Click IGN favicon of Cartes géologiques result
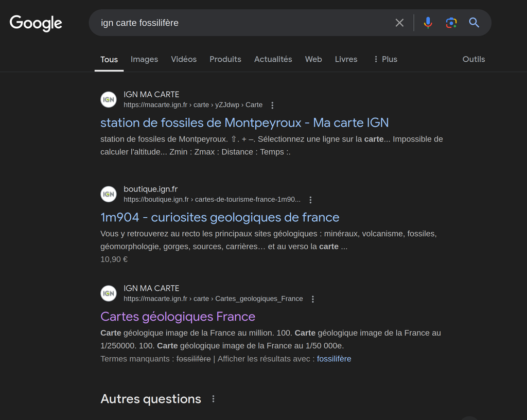Screen dimensions: 527x420 click(x=109, y=293)
